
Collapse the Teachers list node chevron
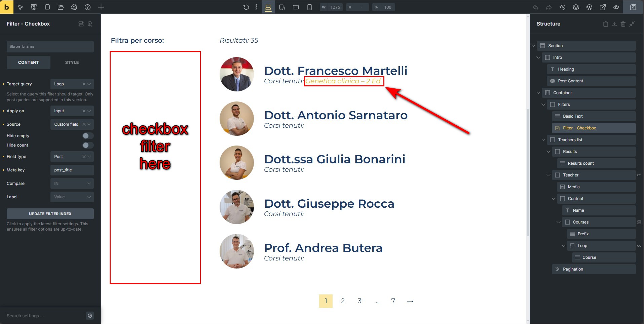click(543, 140)
